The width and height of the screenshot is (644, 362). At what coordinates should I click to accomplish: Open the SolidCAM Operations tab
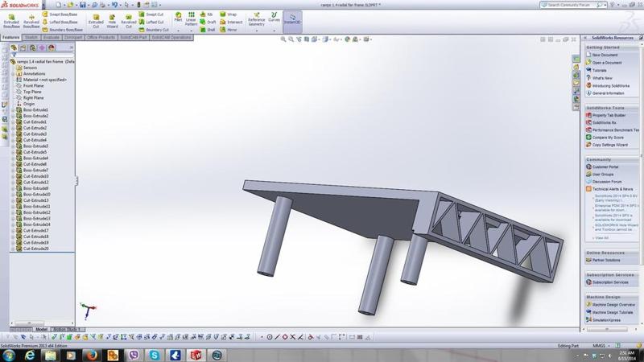tap(171, 37)
